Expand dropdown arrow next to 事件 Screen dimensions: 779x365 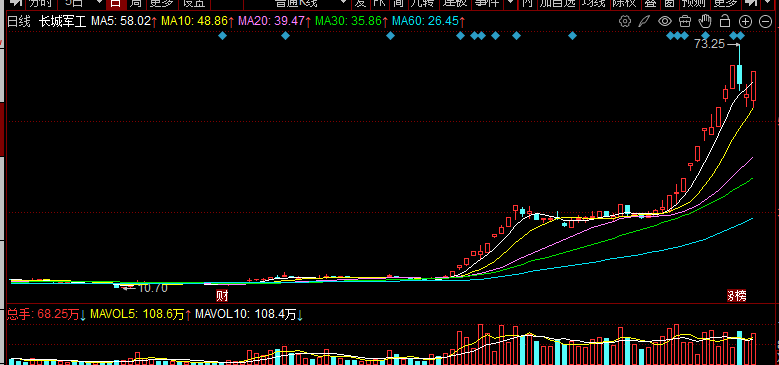510,3
